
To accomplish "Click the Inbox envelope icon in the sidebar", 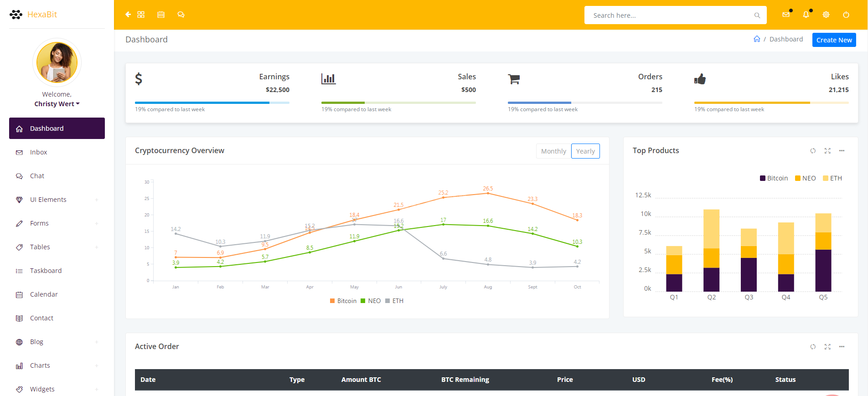I will pyautogui.click(x=19, y=153).
